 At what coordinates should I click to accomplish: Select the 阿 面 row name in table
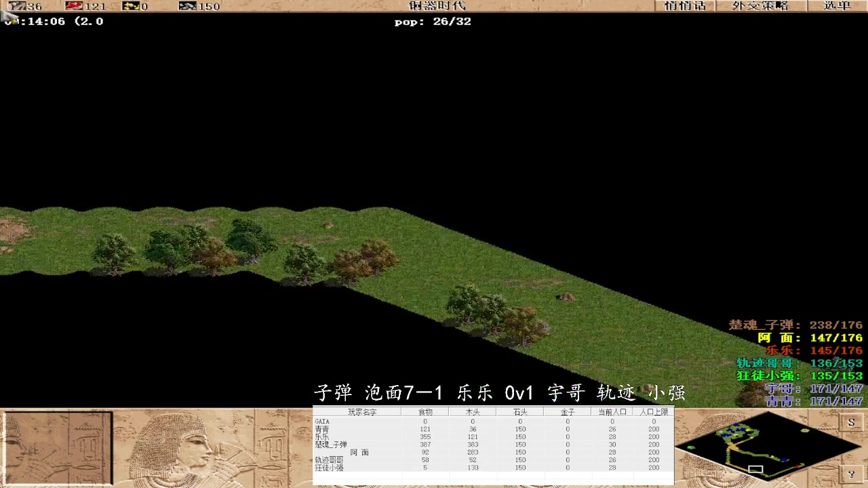[359, 453]
